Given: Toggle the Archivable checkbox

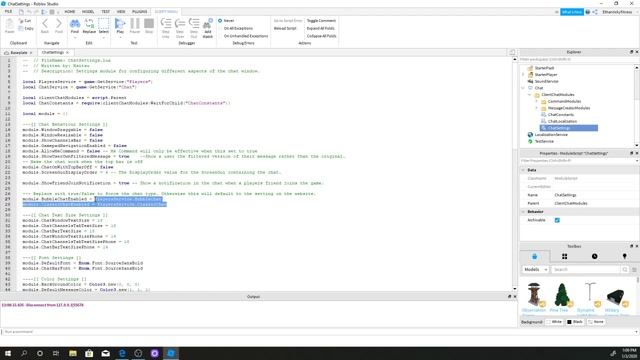Looking at the screenshot, I should tap(557, 220).
